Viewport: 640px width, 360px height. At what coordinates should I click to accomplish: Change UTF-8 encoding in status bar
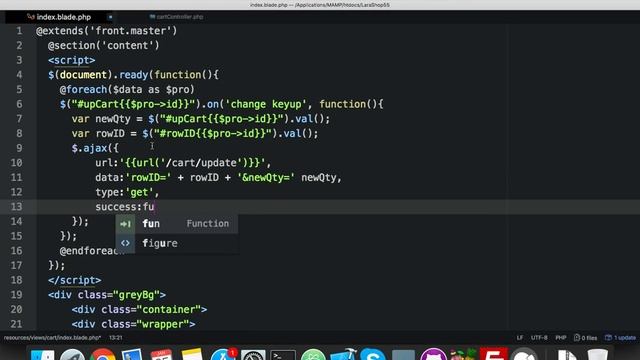[x=539, y=338]
